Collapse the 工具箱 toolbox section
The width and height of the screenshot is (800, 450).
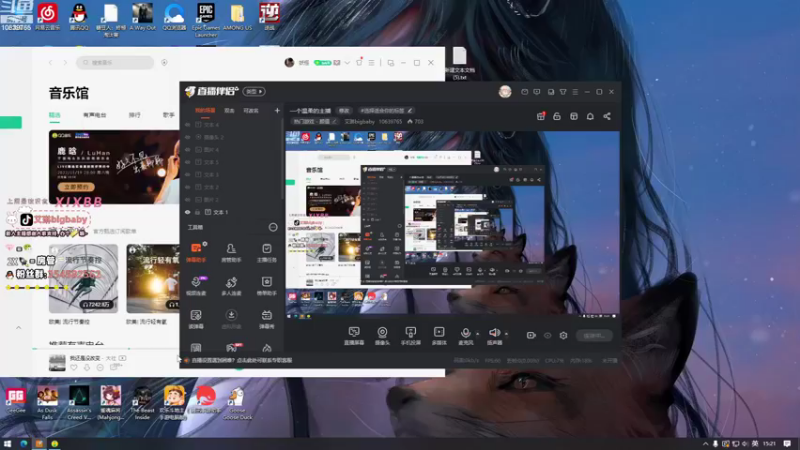[x=273, y=227]
